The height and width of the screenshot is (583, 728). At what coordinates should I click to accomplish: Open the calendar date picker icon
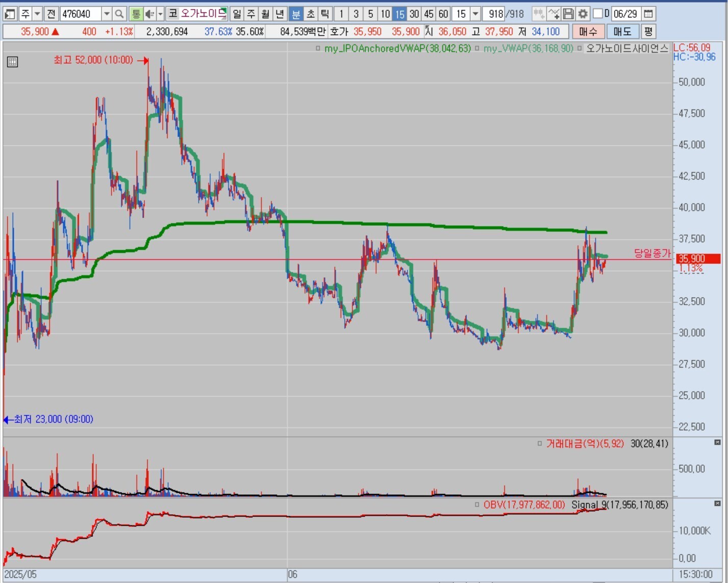pyautogui.click(x=648, y=14)
